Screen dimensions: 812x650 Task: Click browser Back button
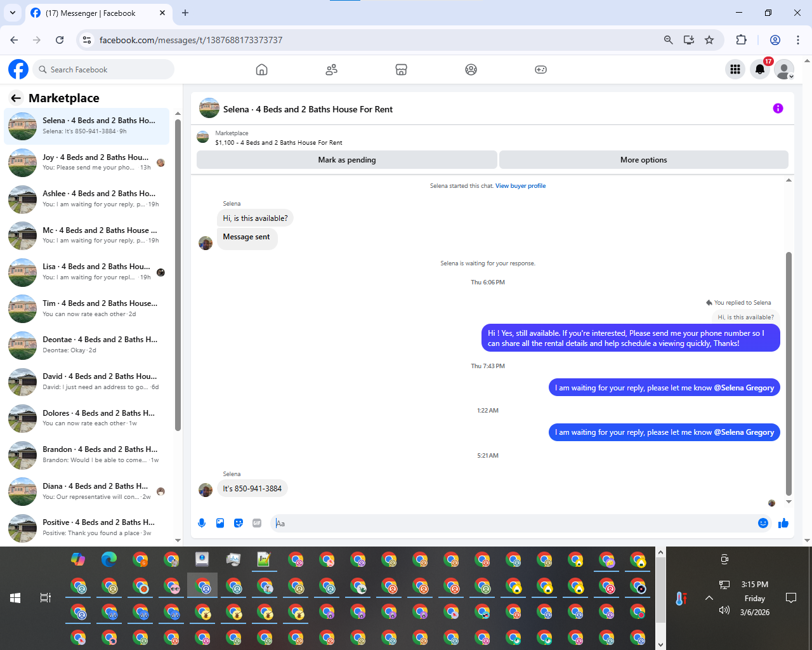coord(14,40)
